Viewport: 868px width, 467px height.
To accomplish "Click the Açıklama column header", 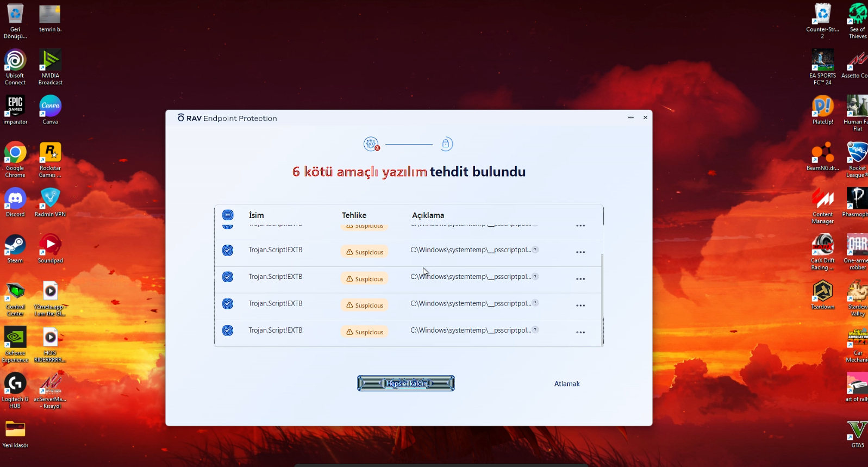I will click(x=428, y=215).
